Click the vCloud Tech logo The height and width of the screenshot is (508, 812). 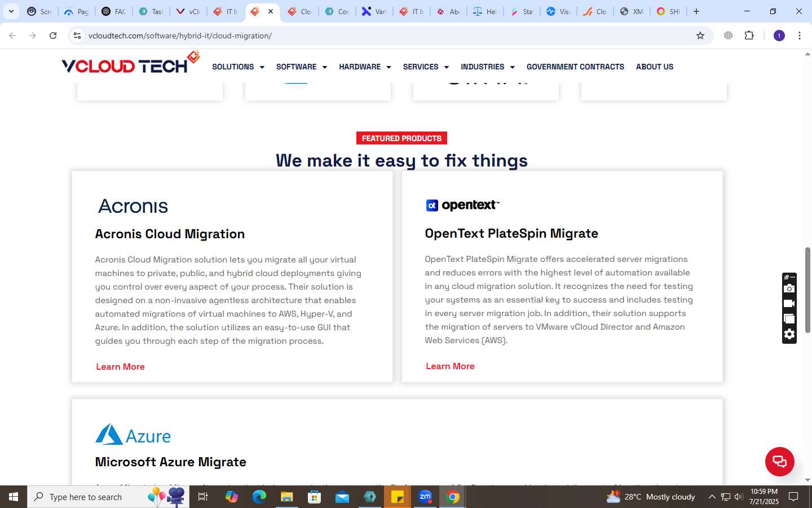coord(131,63)
